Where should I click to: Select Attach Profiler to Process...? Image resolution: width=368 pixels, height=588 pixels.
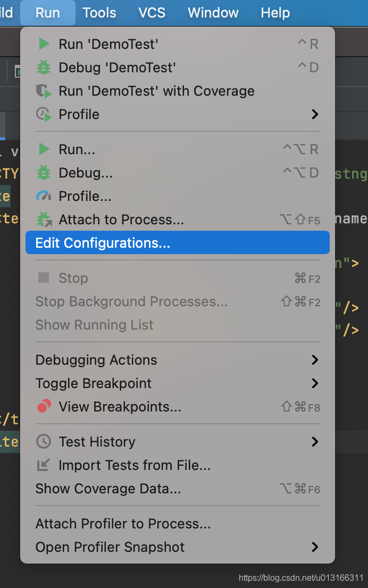click(123, 524)
